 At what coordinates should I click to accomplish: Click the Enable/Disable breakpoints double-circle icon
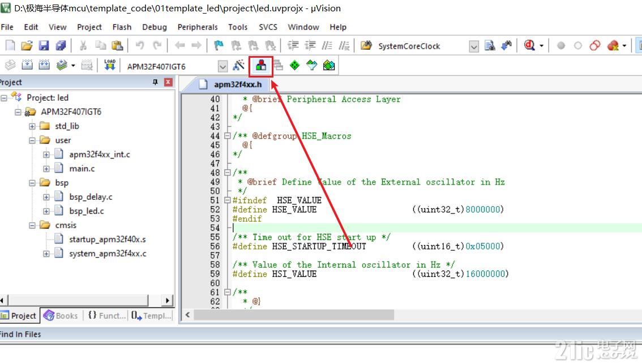(x=595, y=45)
